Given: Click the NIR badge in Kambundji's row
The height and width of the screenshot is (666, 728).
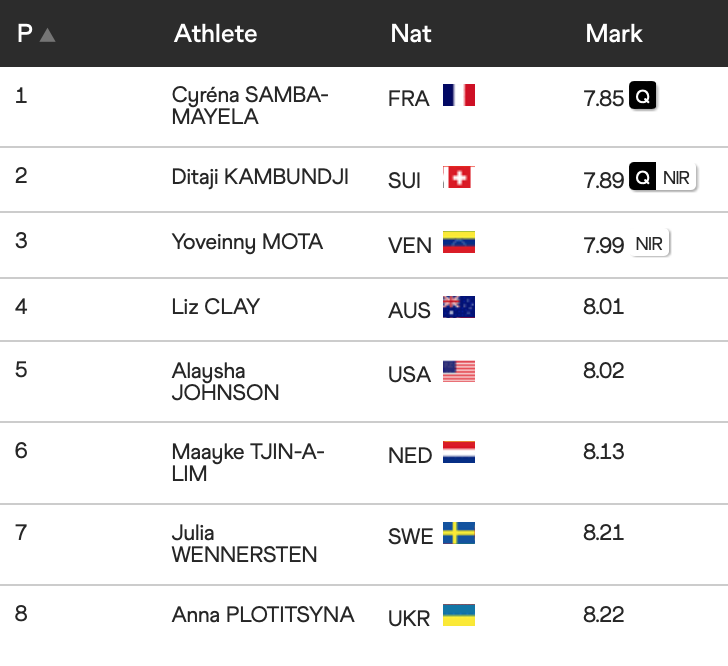Looking at the screenshot, I should [676, 178].
